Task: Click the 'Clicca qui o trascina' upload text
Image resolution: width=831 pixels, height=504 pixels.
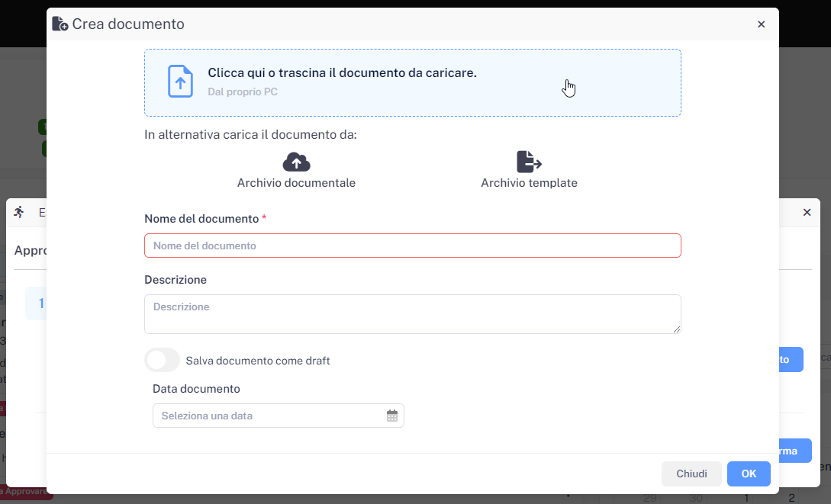Action: tap(342, 73)
